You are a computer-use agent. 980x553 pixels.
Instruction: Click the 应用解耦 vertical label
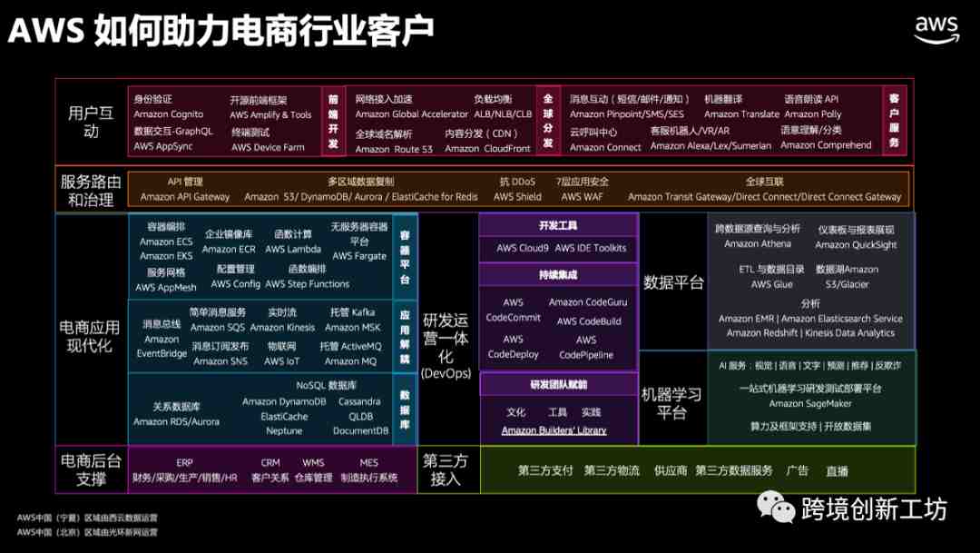point(405,336)
